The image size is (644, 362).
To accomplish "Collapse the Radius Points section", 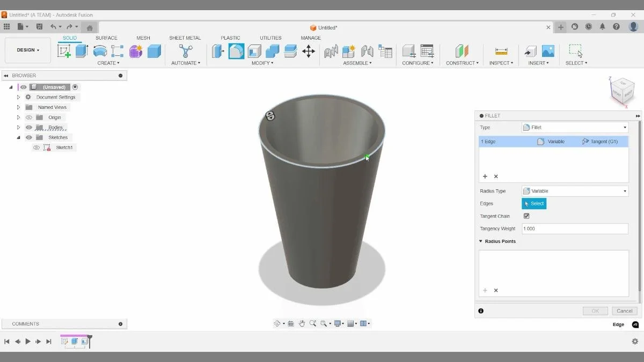I will coord(480,241).
